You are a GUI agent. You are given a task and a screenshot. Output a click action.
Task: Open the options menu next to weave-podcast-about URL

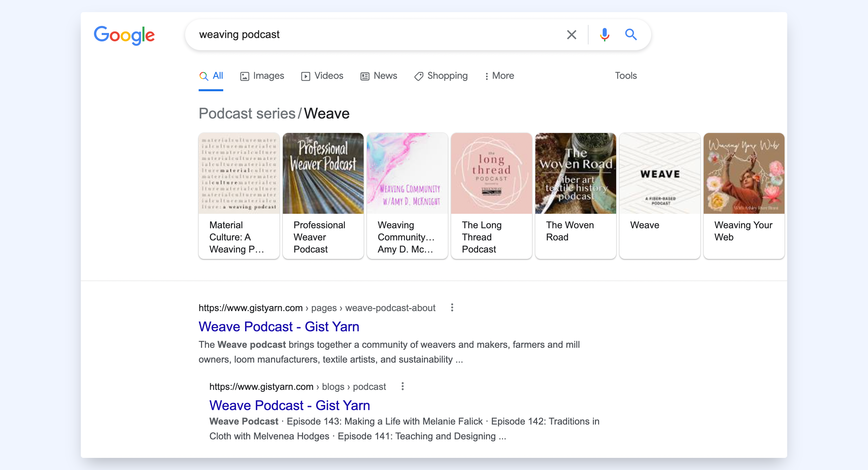[452, 308]
